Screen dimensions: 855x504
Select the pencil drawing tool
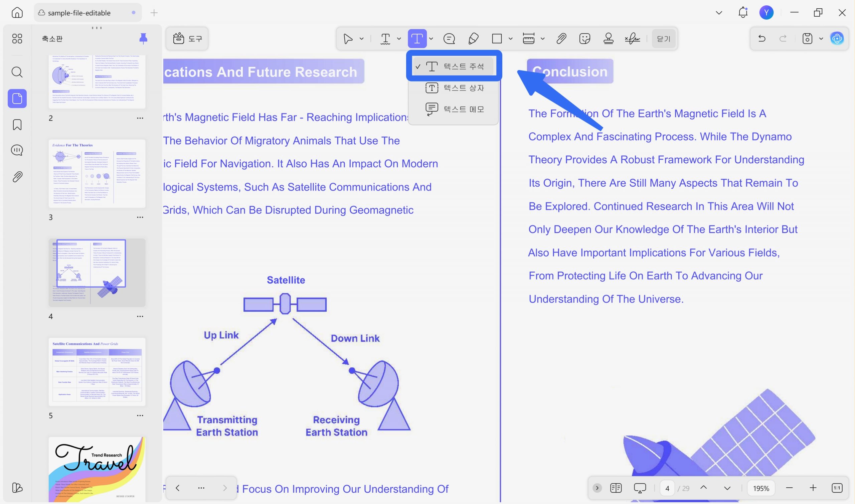pyautogui.click(x=473, y=39)
